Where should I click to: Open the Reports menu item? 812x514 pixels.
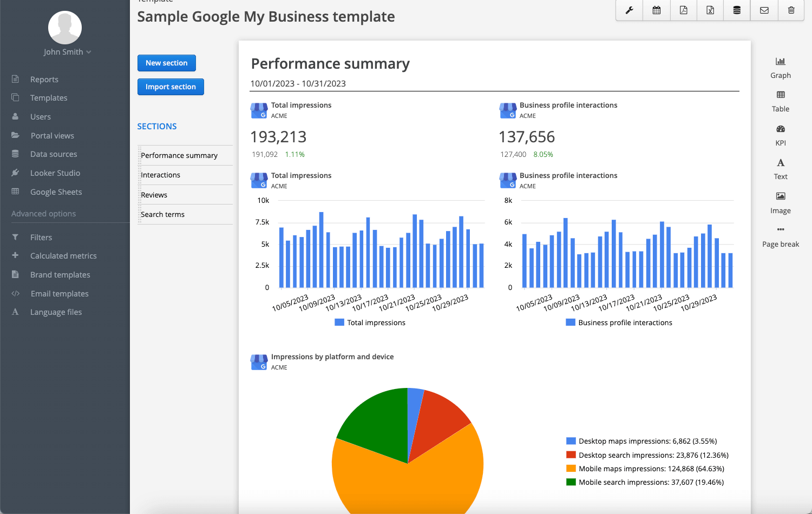click(x=44, y=80)
